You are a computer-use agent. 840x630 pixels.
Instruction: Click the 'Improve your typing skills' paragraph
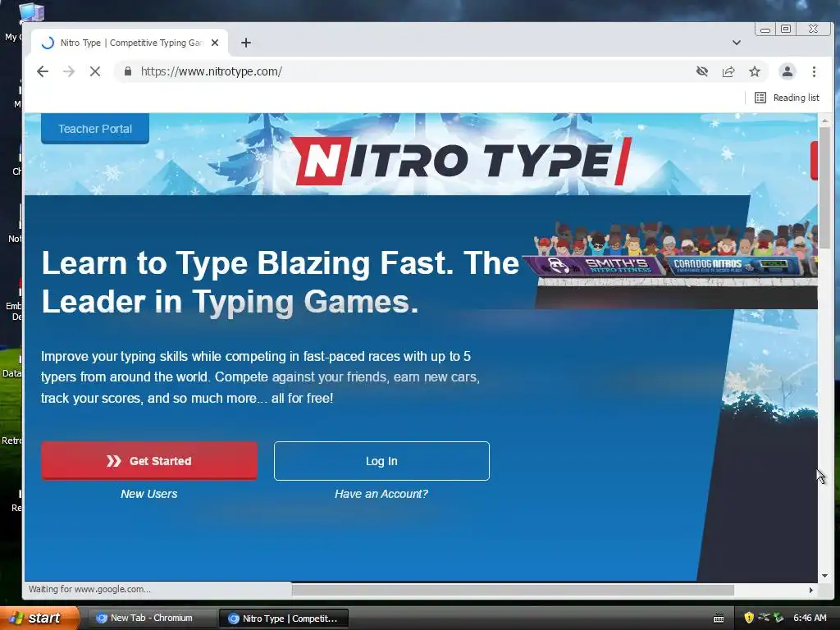[x=260, y=377]
